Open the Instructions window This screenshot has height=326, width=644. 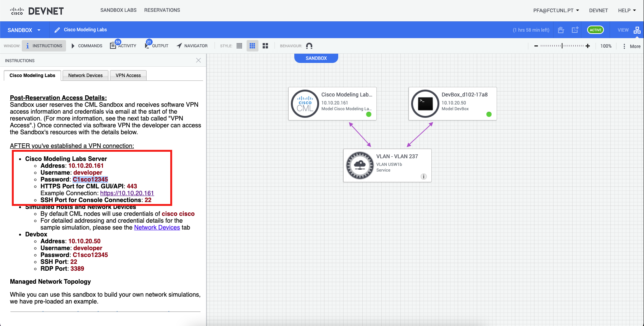click(44, 46)
